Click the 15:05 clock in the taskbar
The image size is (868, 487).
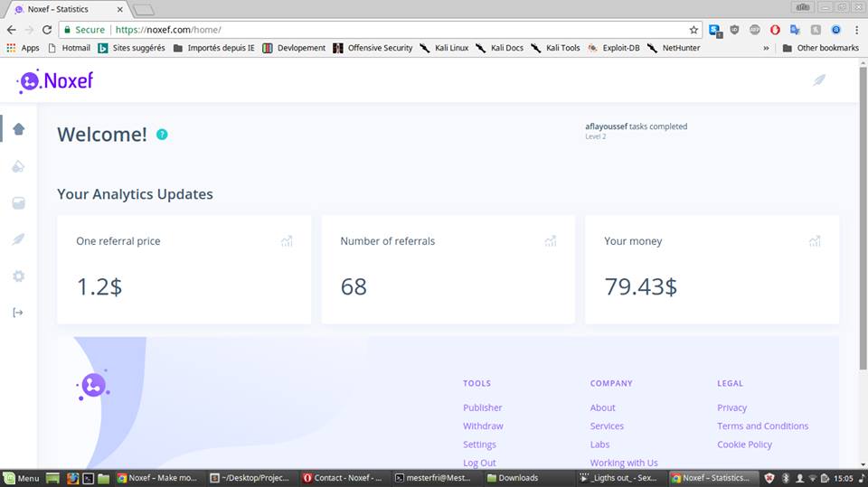(x=843, y=478)
